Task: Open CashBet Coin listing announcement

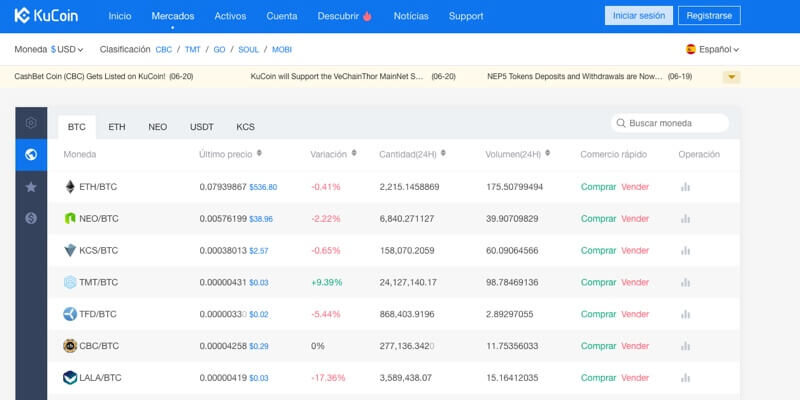Action: click(x=104, y=77)
